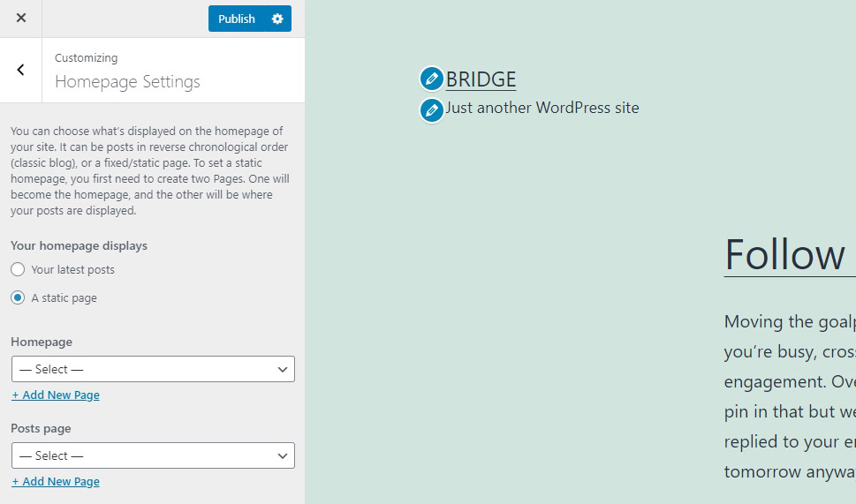Screen dimensions: 856x504
Task: Click the 'Just another WordPress site' tagline
Action: point(542,108)
